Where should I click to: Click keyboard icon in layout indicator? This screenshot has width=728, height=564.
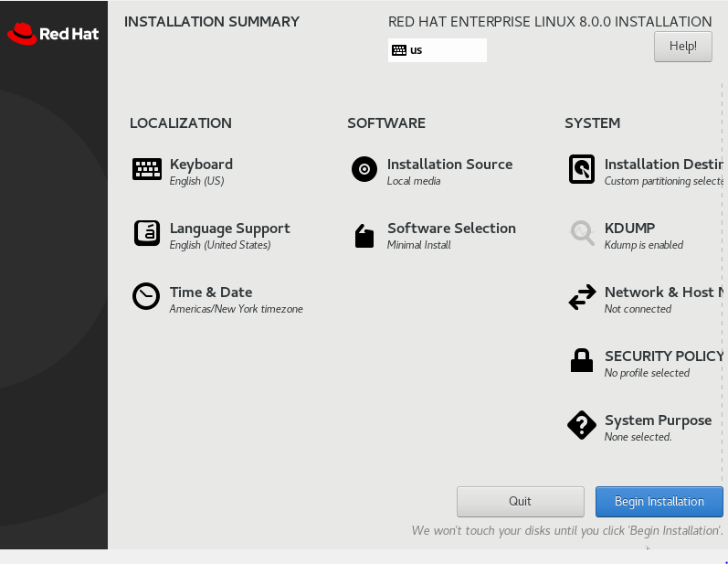pos(399,50)
